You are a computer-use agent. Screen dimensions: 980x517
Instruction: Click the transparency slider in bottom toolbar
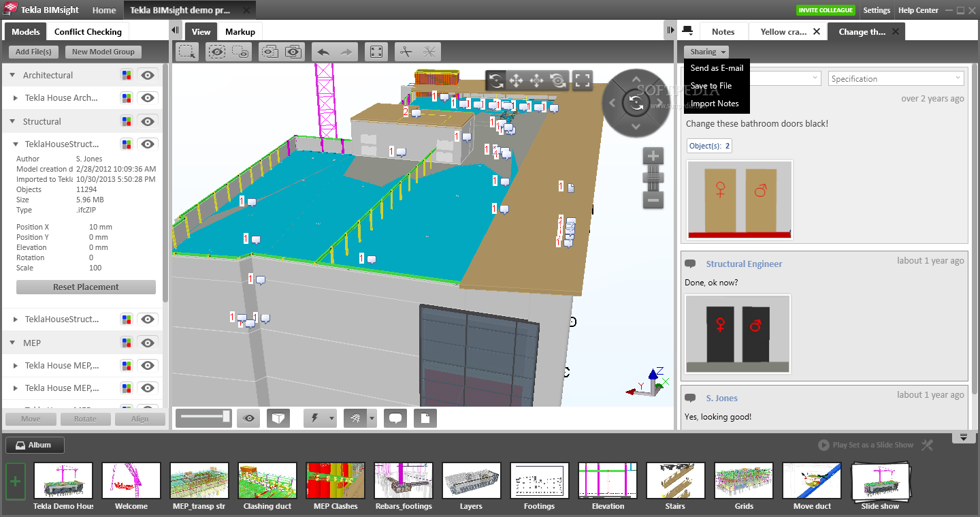(203, 418)
